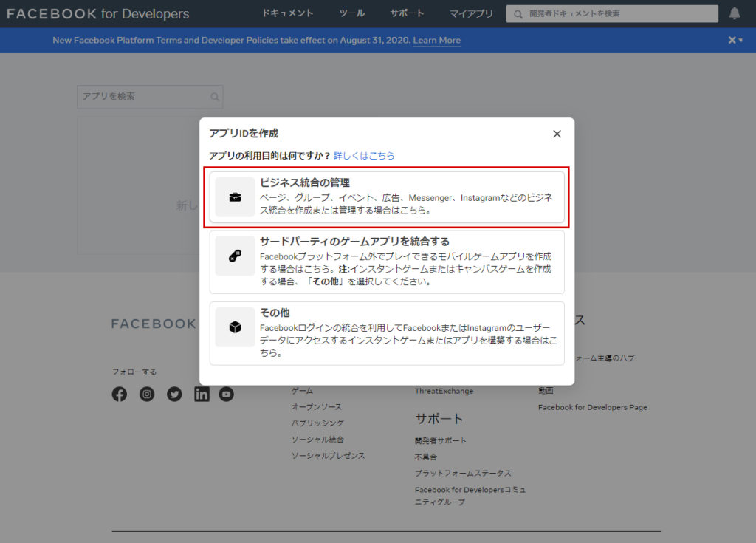Open the サポート menu
This screenshot has height=543, width=756.
[407, 13]
